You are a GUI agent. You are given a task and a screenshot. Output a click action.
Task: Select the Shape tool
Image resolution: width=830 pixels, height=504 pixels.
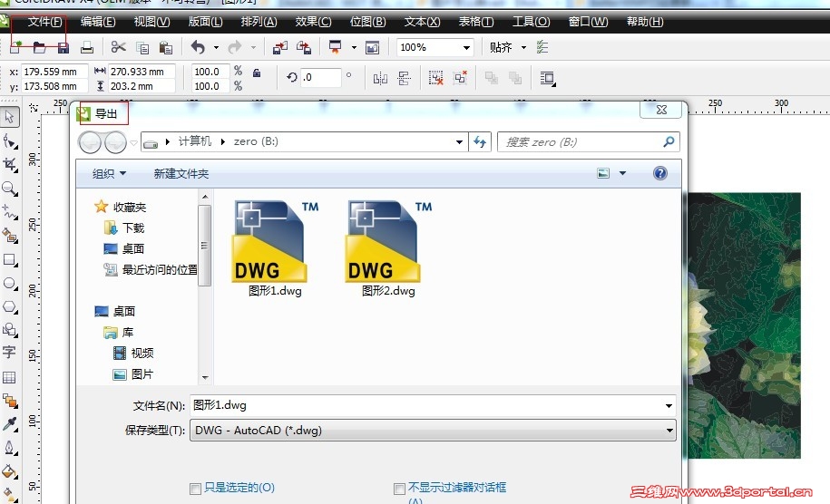(x=10, y=141)
